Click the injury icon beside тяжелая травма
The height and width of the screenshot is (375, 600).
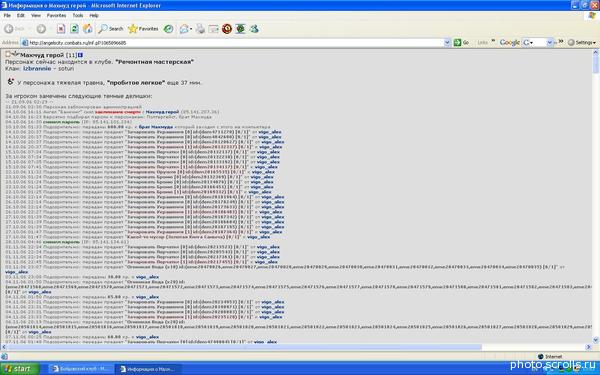(x=11, y=82)
